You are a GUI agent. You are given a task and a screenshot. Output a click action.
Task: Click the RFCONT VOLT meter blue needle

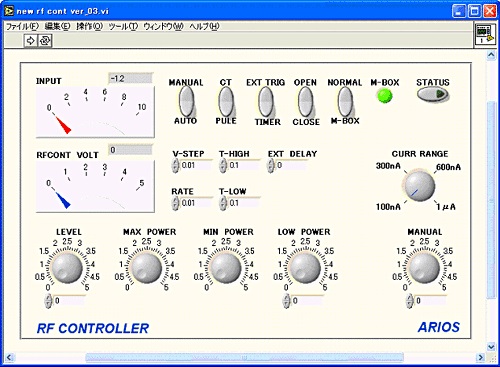[x=63, y=200]
